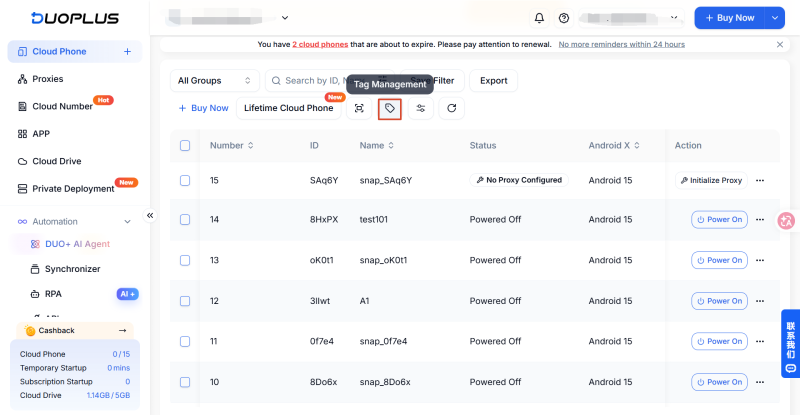This screenshot has height=415, width=800.
Task: Click the blue Buy Now button
Action: pos(730,18)
